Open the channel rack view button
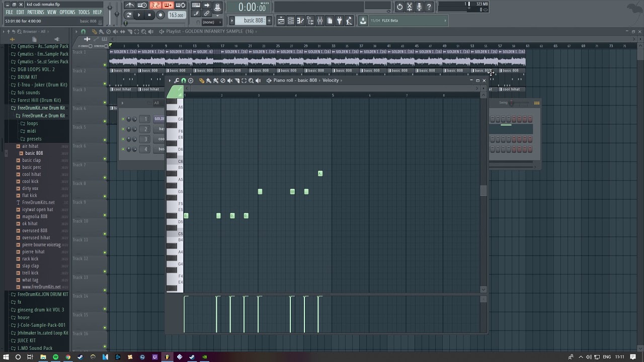The height and width of the screenshot is (362, 644). click(291, 21)
